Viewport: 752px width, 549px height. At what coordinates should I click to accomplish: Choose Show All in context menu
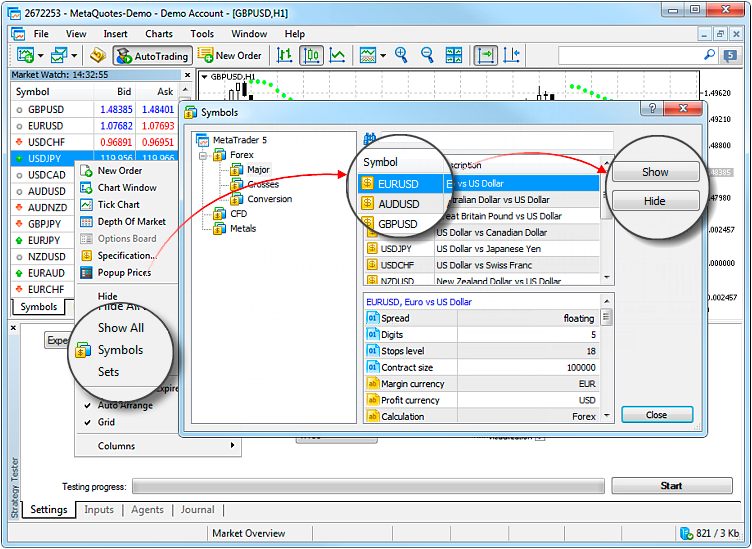click(x=121, y=327)
